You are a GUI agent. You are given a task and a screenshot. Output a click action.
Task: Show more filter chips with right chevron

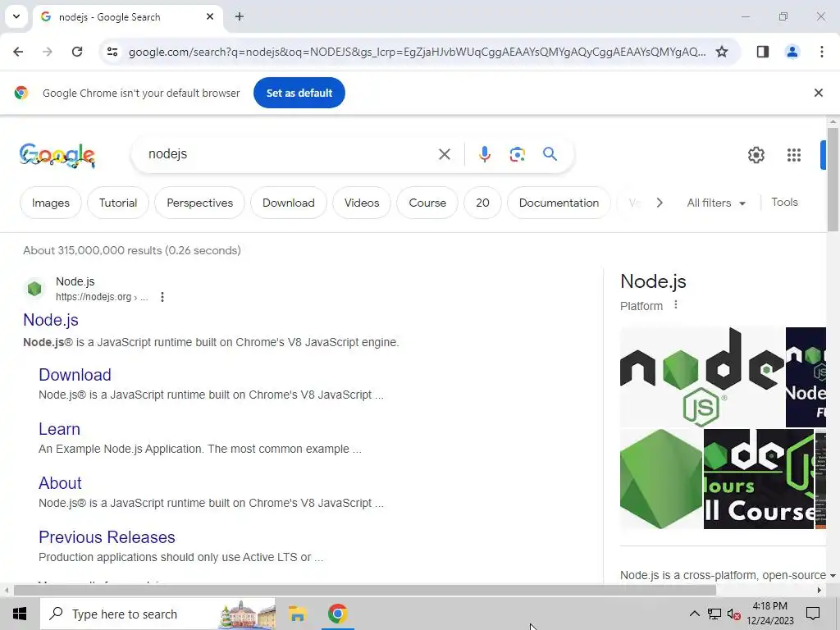click(660, 203)
